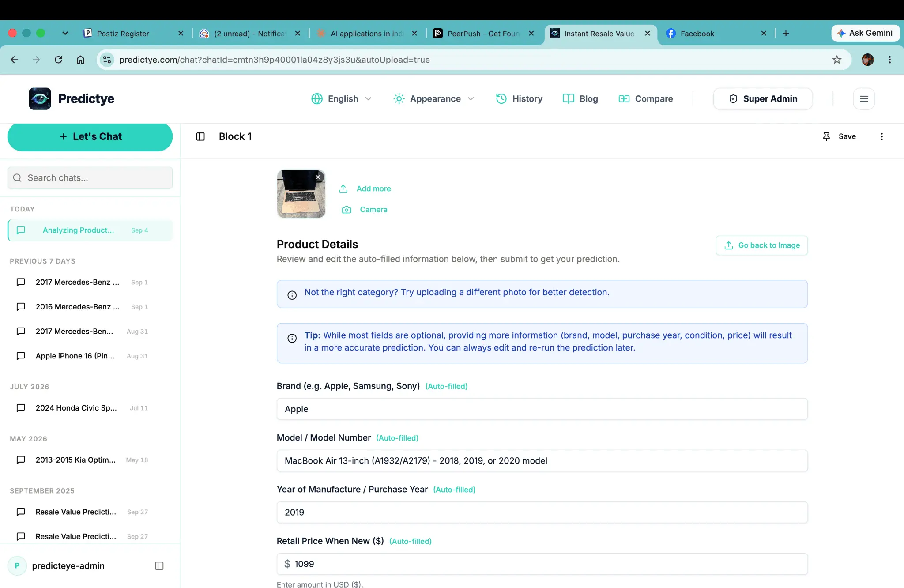
Task: Edit the Retail Price field showing 1099
Action: [x=542, y=564]
